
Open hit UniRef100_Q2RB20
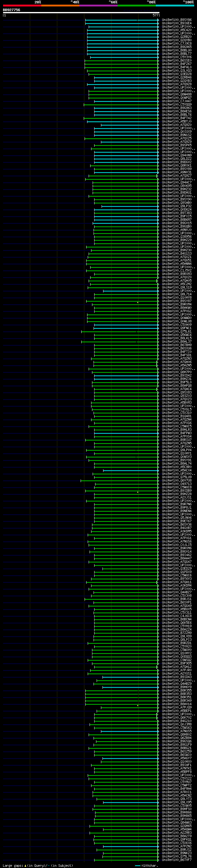tap(177, 37)
